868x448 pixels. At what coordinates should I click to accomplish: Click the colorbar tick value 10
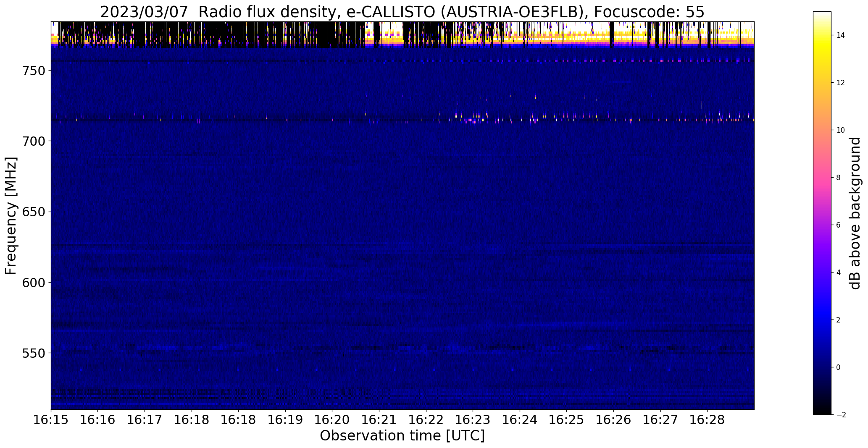pyautogui.click(x=841, y=130)
